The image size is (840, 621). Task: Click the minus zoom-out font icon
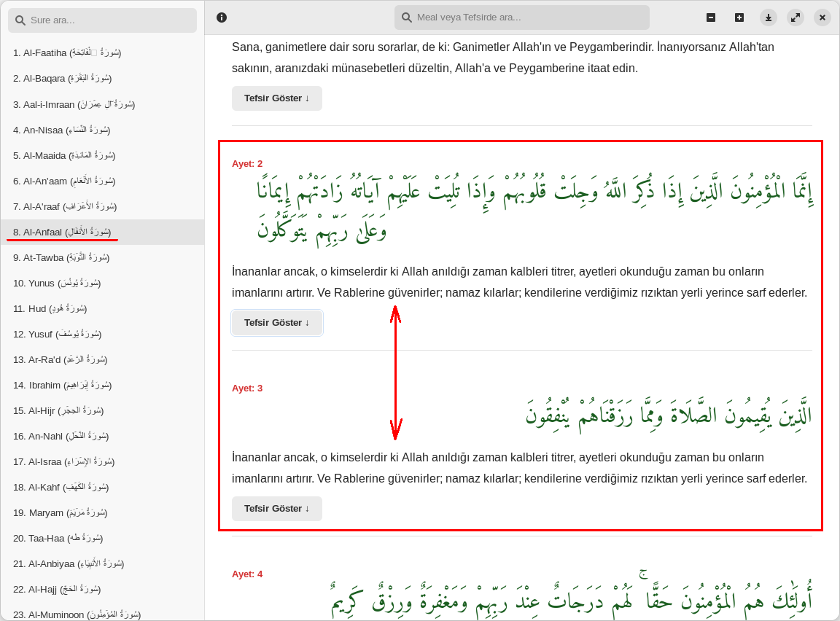(711, 17)
